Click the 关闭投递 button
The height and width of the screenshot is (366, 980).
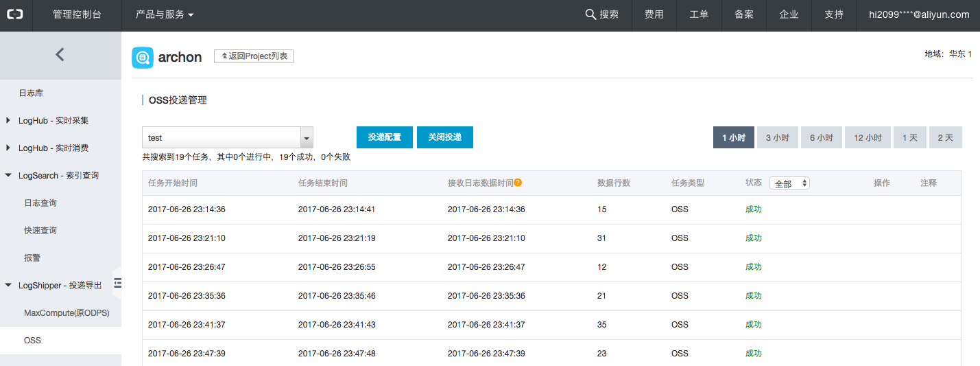pos(444,137)
